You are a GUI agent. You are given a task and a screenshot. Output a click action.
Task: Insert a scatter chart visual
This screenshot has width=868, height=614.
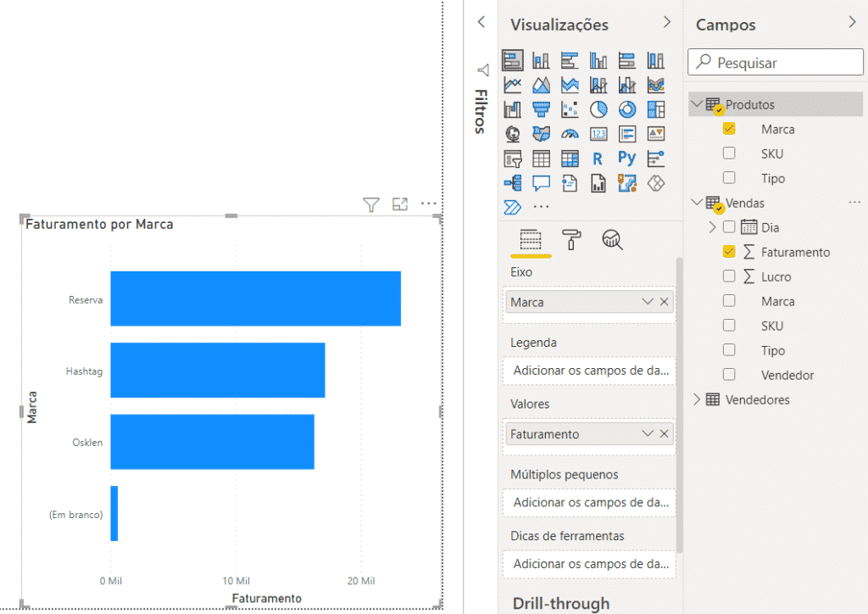570,109
